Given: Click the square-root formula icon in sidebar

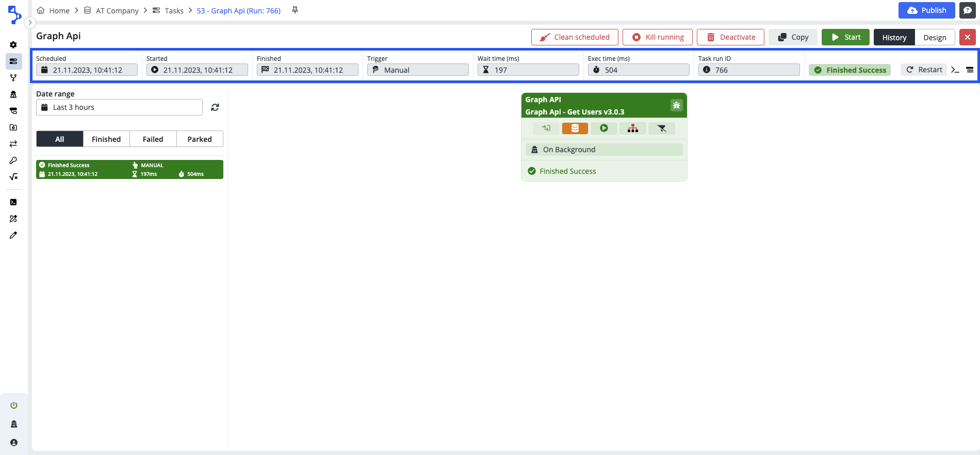Looking at the screenshot, I should tap(13, 177).
